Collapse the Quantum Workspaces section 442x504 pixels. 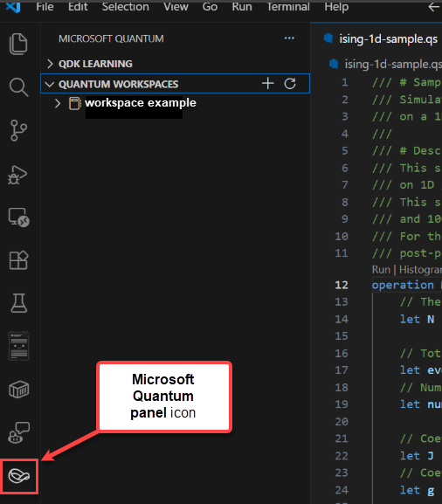tap(50, 84)
